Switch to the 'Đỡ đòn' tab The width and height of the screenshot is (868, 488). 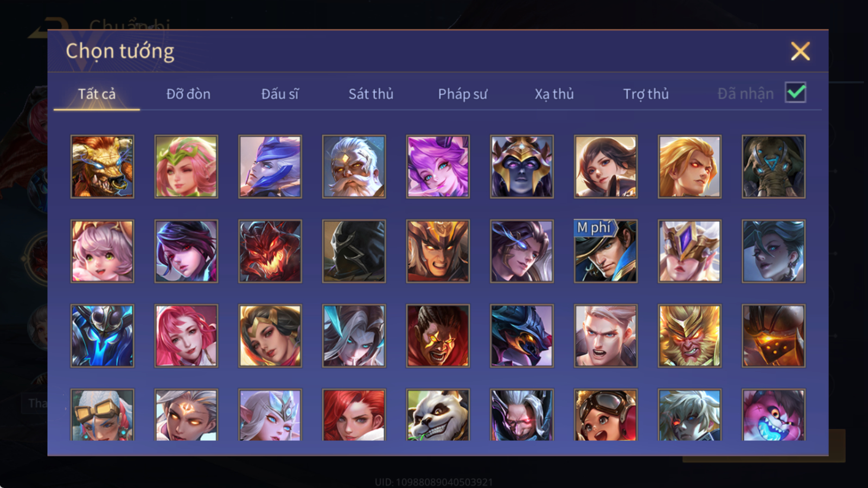pos(188,94)
